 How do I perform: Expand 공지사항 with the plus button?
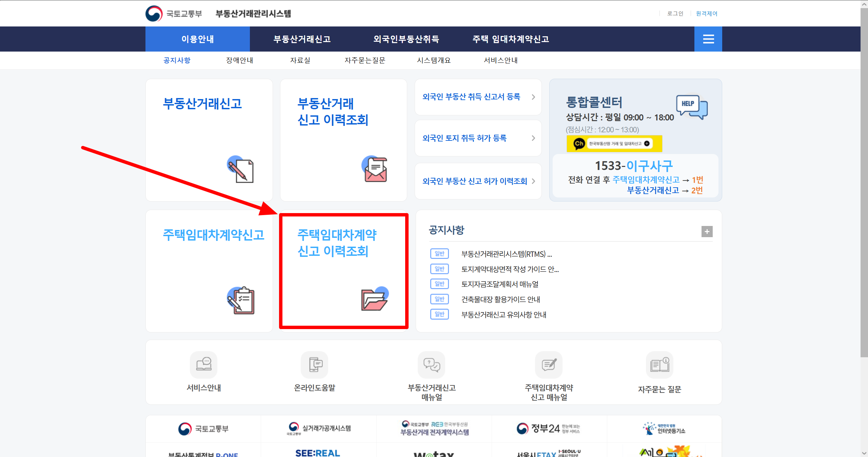[x=707, y=232]
